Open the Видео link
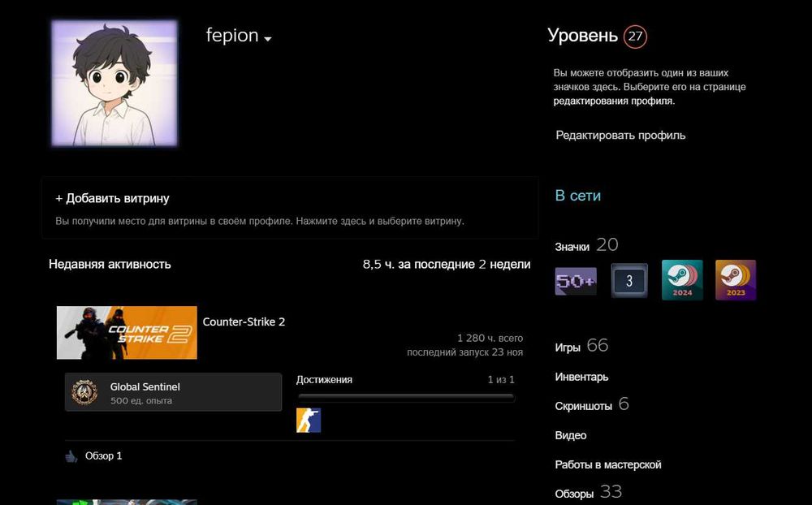The image size is (812, 505). 571,436
